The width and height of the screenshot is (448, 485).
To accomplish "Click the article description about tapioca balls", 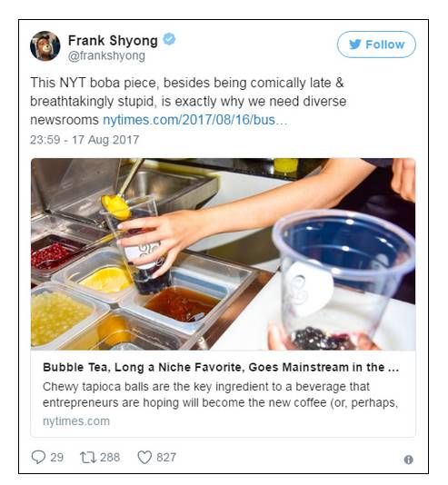I will click(220, 395).
